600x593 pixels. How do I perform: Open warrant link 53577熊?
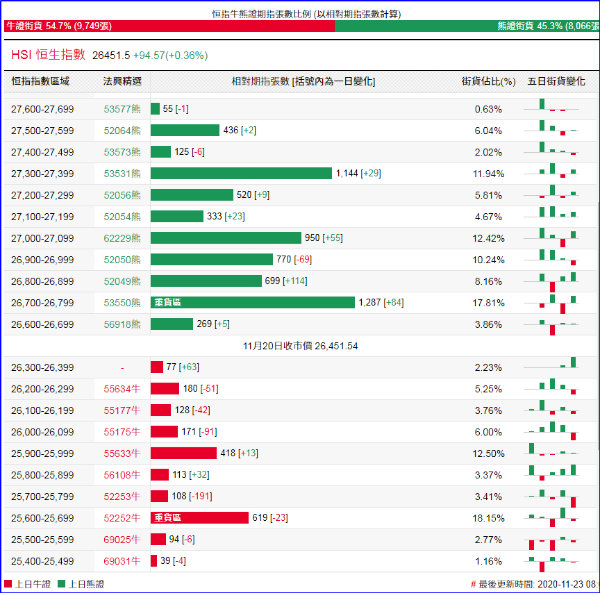pyautogui.click(x=122, y=109)
